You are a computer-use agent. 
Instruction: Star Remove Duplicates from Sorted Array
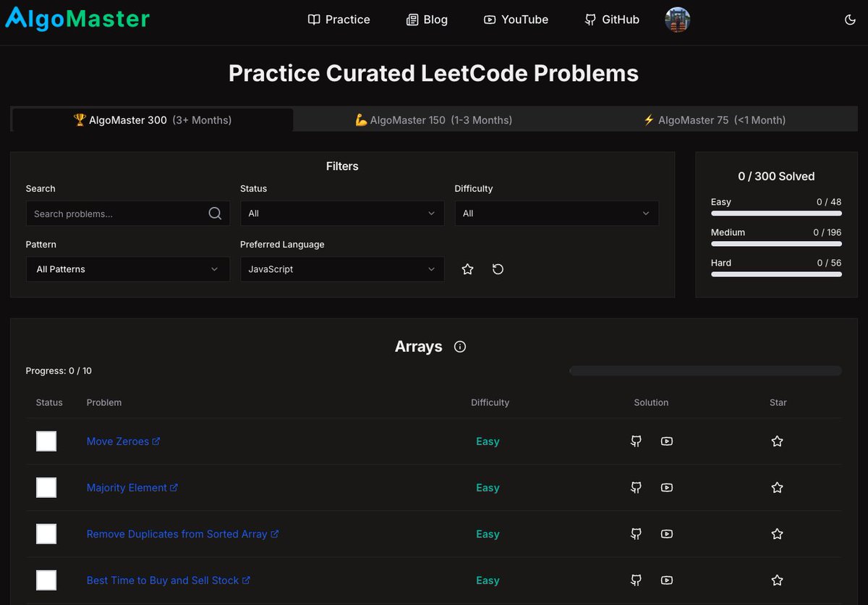click(x=778, y=534)
